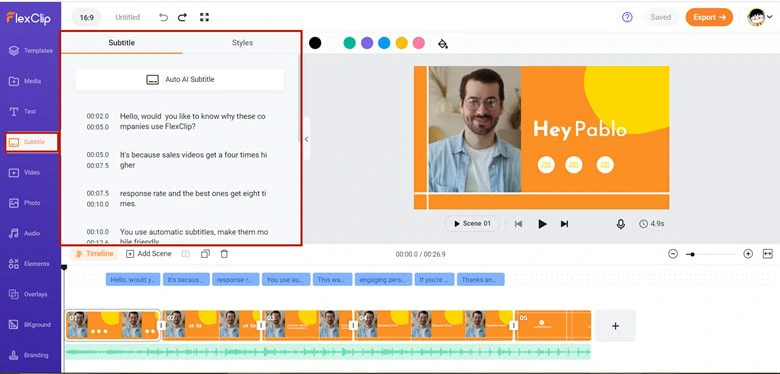Click the Hey Pablo title in preview
780x374 pixels.
click(x=580, y=129)
